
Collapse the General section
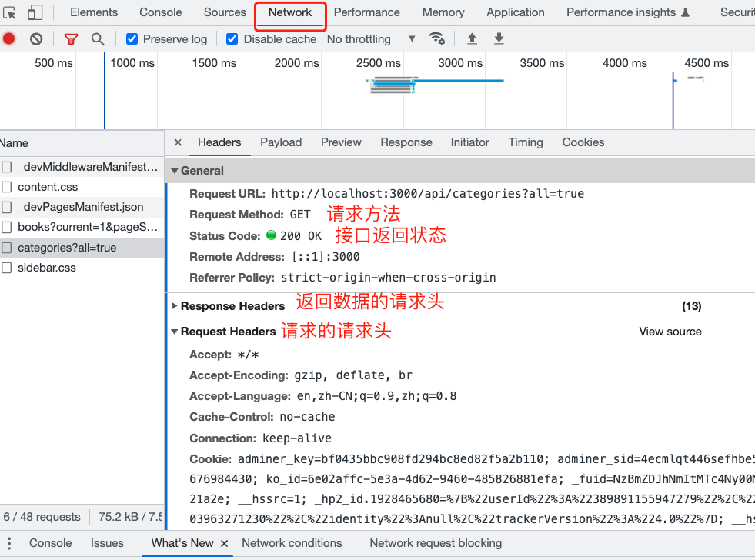point(175,171)
